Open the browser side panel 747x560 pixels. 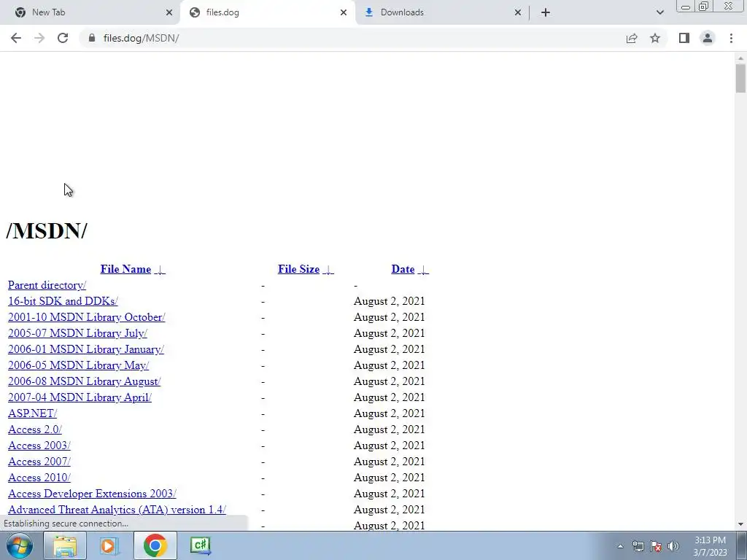[684, 38]
